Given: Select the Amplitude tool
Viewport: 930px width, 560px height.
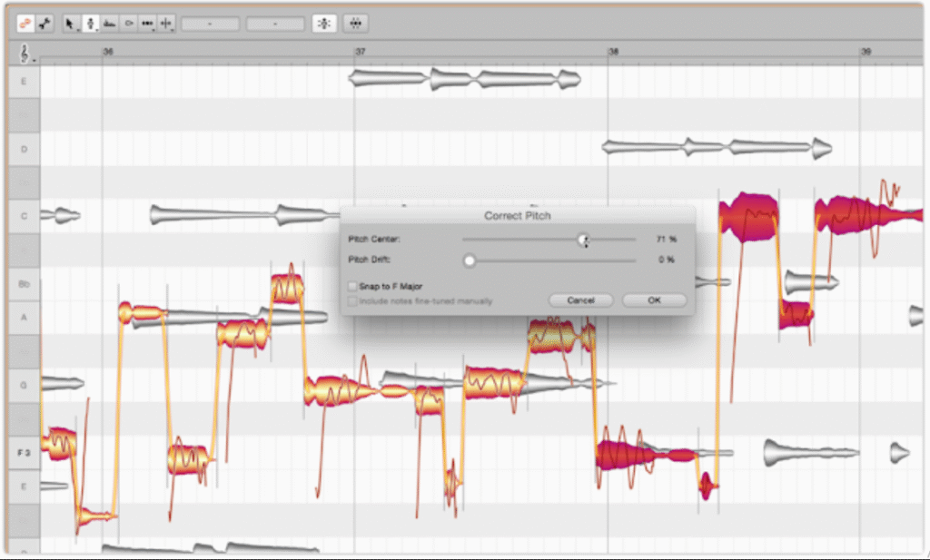Looking at the screenshot, I should click(128, 24).
